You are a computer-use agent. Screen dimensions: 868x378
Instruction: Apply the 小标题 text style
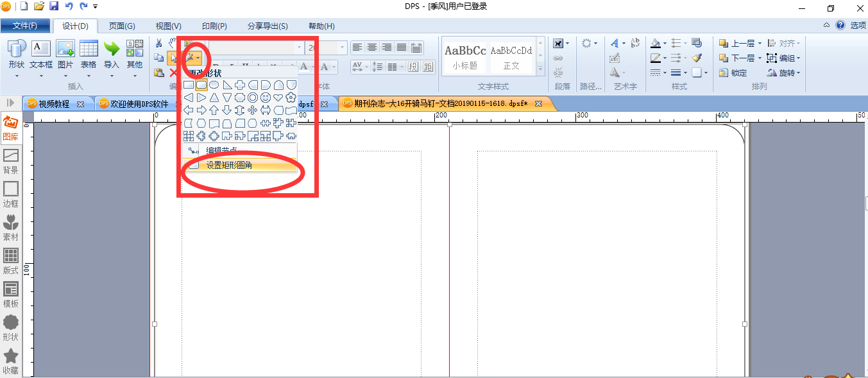(x=465, y=56)
